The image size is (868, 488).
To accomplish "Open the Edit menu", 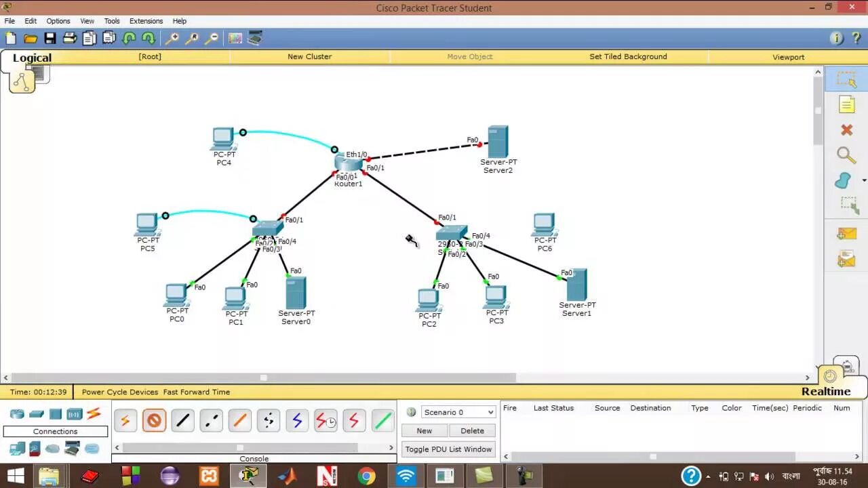I will (x=31, y=21).
